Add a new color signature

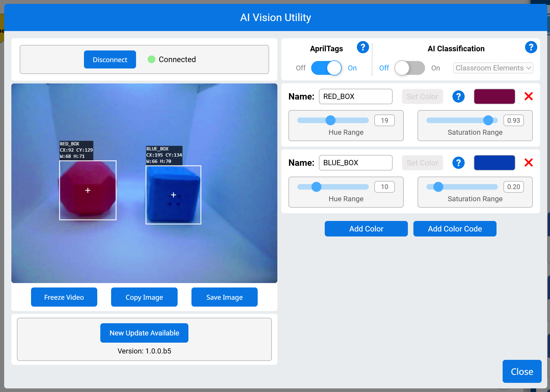pos(366,229)
